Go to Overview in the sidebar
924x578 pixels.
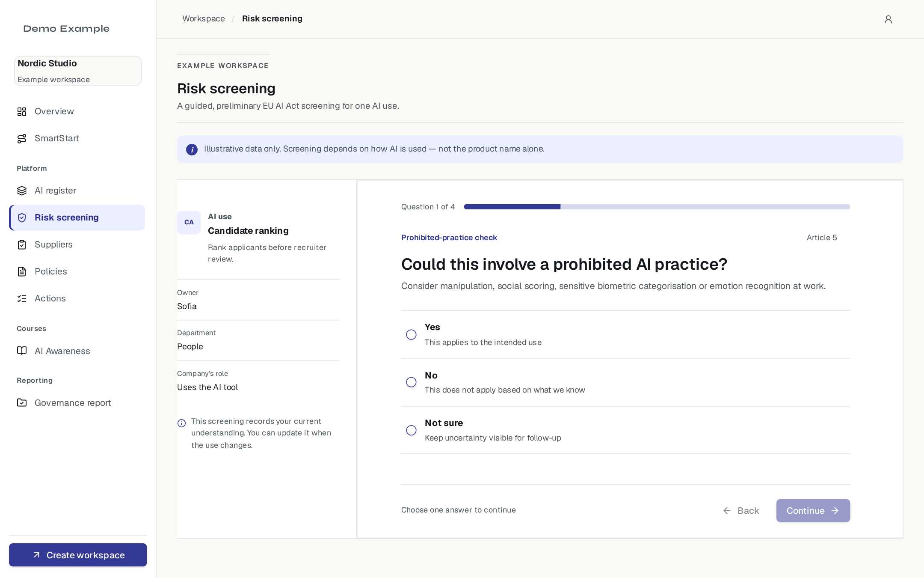[x=77, y=111]
